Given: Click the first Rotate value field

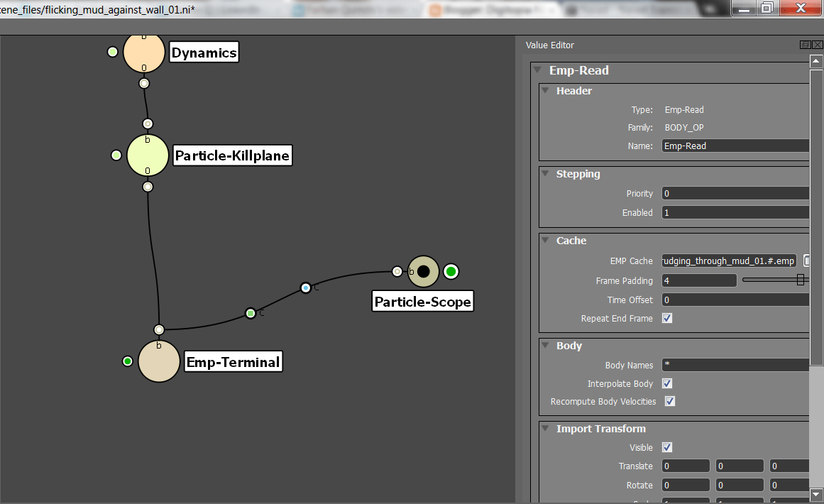Looking at the screenshot, I should (686, 485).
